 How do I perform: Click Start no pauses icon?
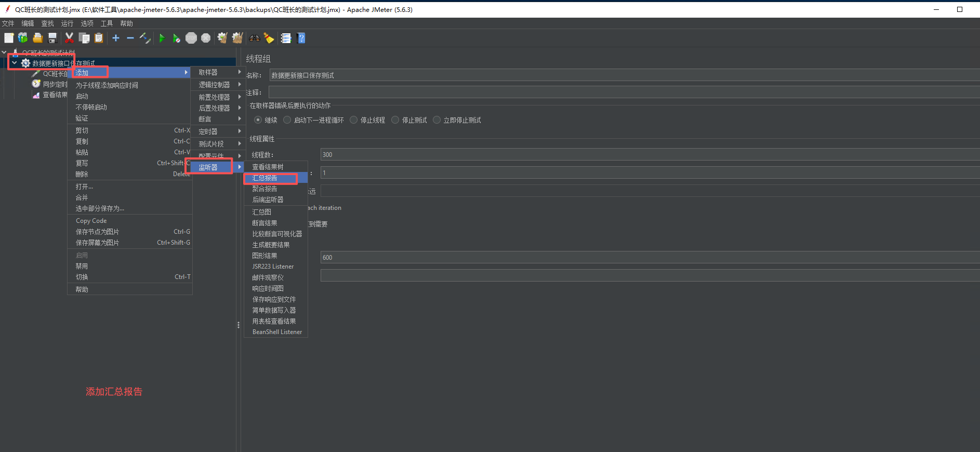(177, 38)
